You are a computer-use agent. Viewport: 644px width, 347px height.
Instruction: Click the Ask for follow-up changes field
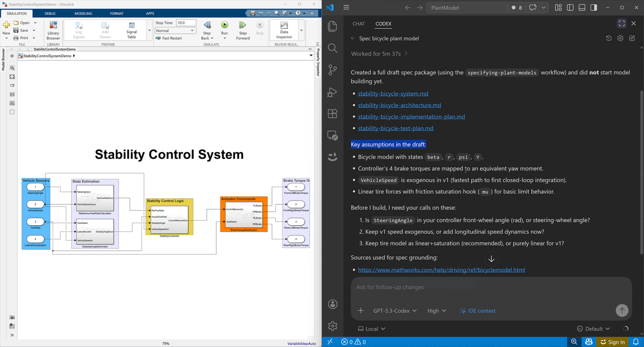click(491, 287)
